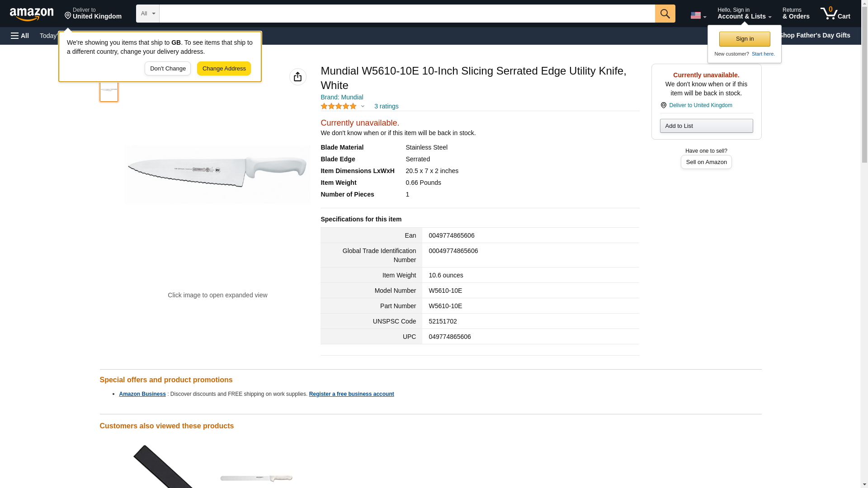Screen dimensions: 868x488
Task: Click the Amazon logo
Action: click(x=32, y=14)
